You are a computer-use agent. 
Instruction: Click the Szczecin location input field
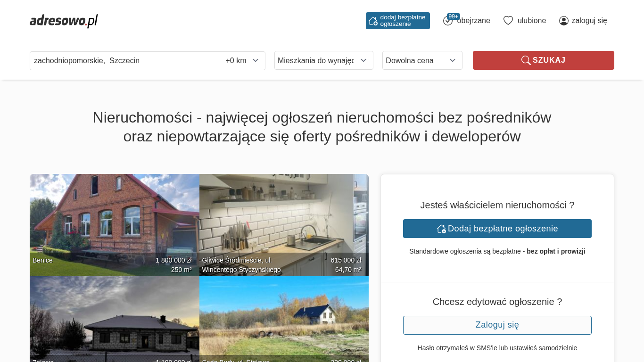pyautogui.click(x=123, y=60)
